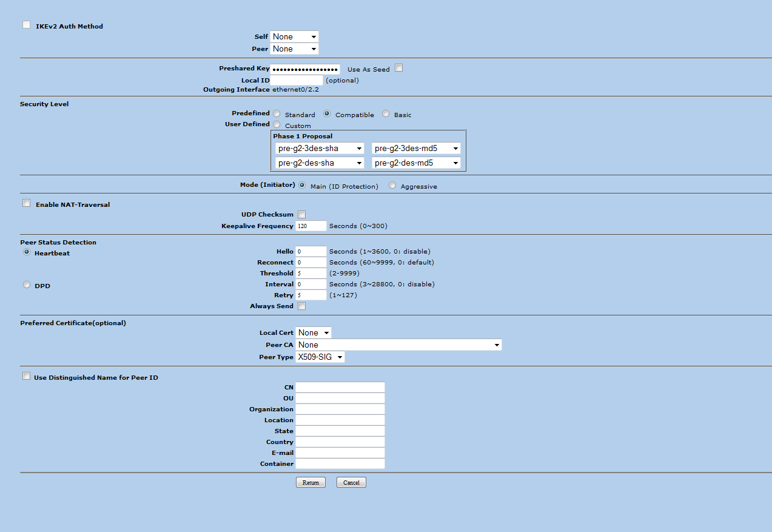
Task: Open the Self auth method dropdown
Action: coord(294,37)
